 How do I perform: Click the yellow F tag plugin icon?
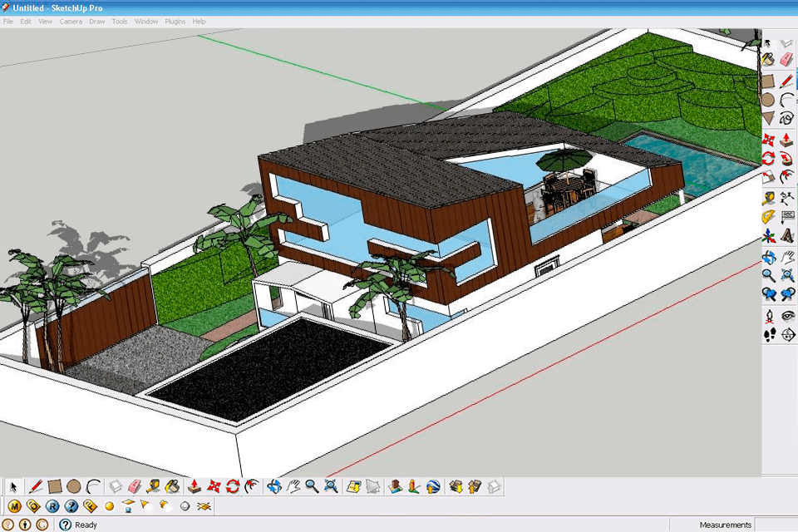[x=90, y=506]
